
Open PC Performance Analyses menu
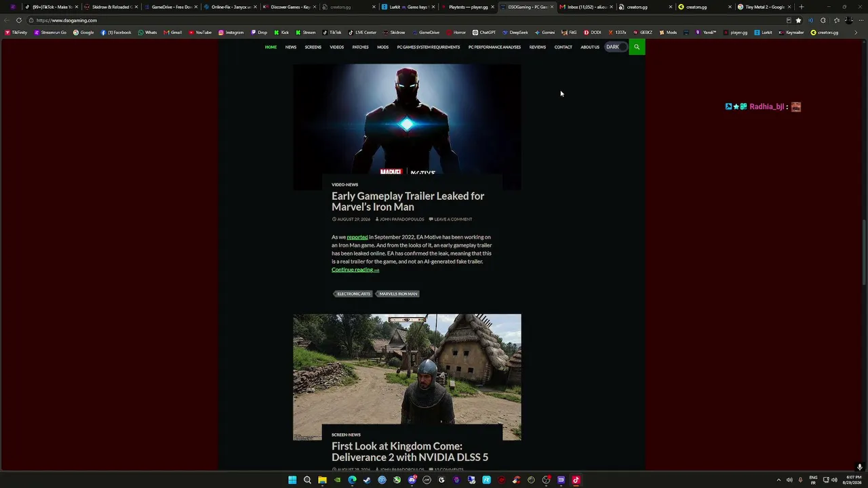click(x=495, y=47)
